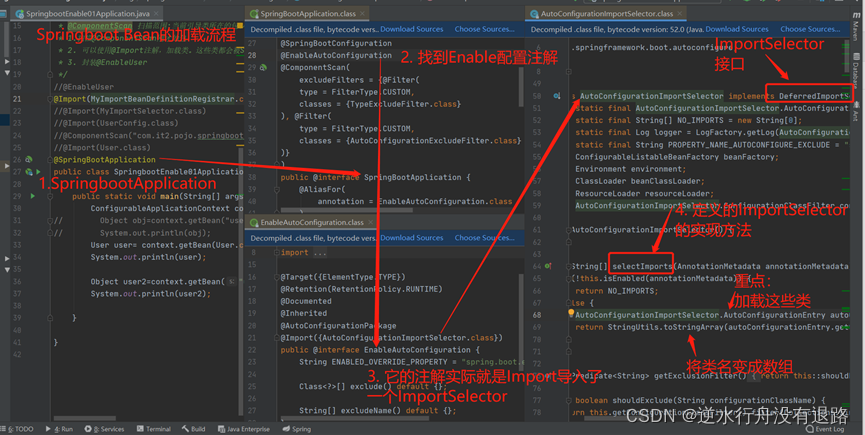
Task: Click @AutoConfigurationPackage annotation on line 20
Action: tap(338, 325)
